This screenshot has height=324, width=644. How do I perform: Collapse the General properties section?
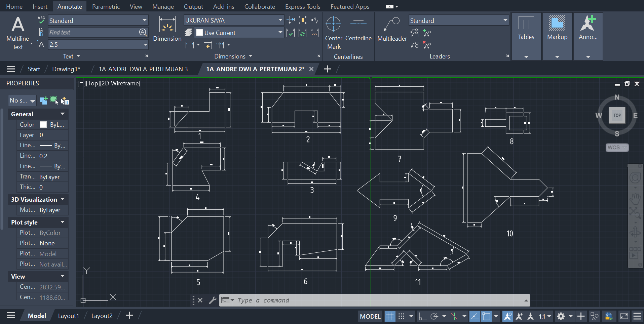click(x=63, y=114)
